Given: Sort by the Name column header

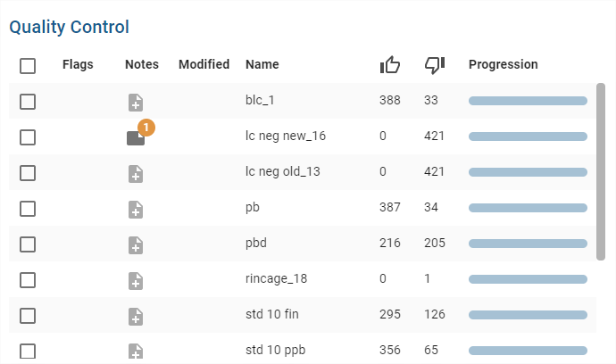Looking at the screenshot, I should [x=262, y=64].
